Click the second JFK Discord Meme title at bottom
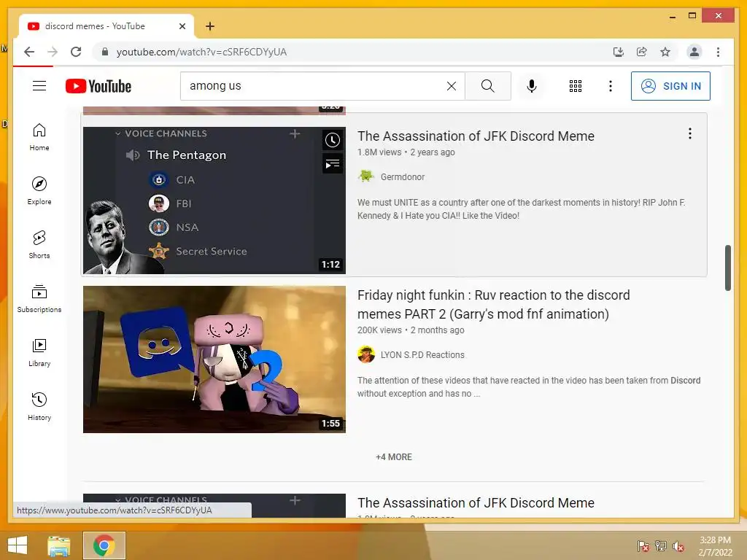This screenshot has height=560, width=747. click(476, 503)
